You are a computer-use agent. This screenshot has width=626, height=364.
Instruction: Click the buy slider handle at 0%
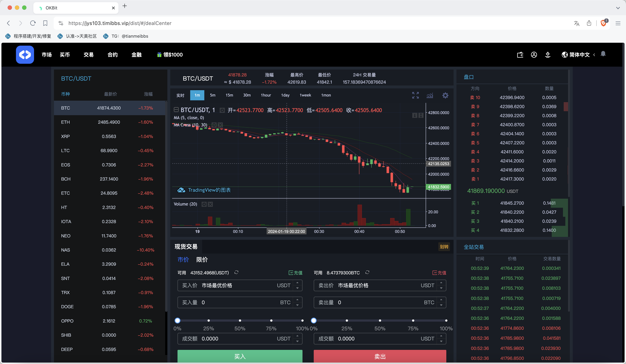click(177, 321)
